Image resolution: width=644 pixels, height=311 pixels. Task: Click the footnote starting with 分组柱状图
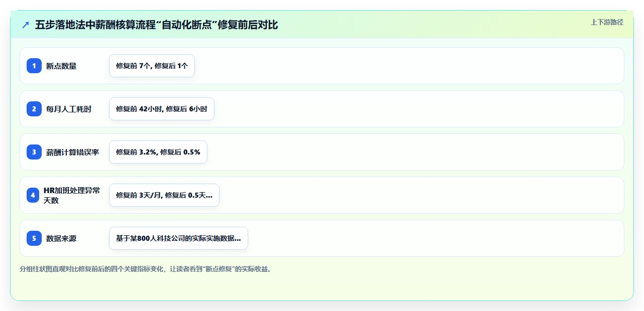(146, 269)
